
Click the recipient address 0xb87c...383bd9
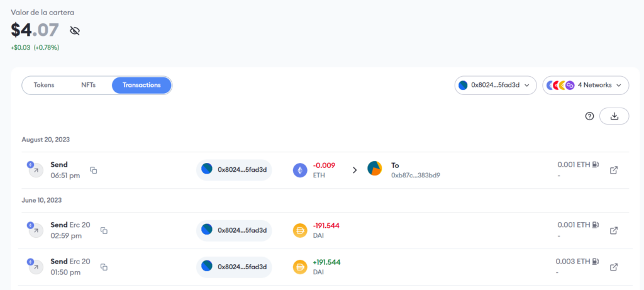pos(416,176)
